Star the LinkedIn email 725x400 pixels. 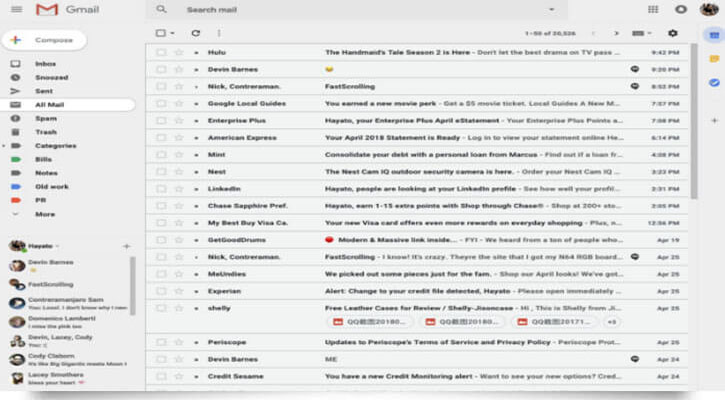point(178,189)
